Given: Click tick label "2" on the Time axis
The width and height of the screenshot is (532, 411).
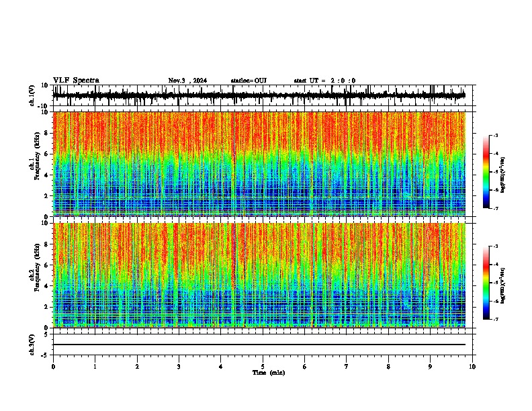Looking at the screenshot, I should 137,367.
